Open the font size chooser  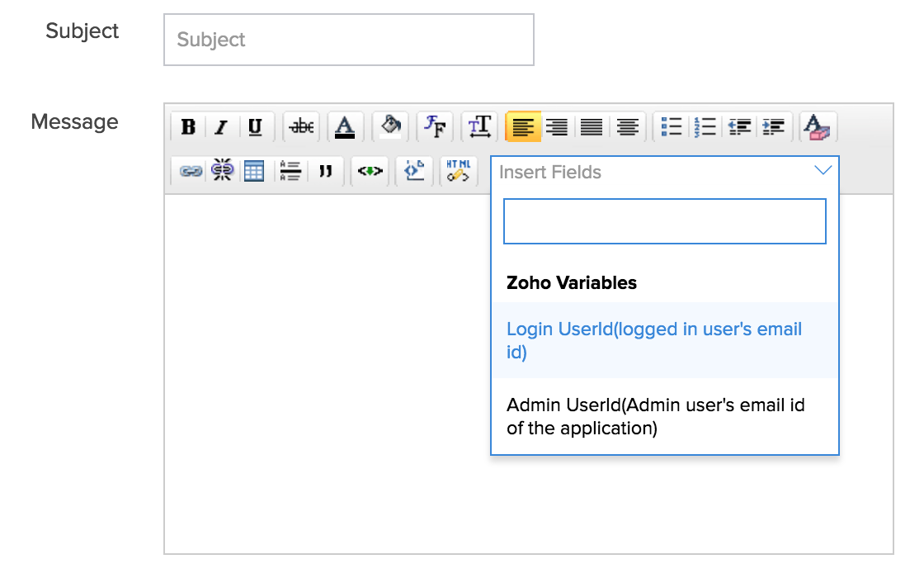click(479, 127)
